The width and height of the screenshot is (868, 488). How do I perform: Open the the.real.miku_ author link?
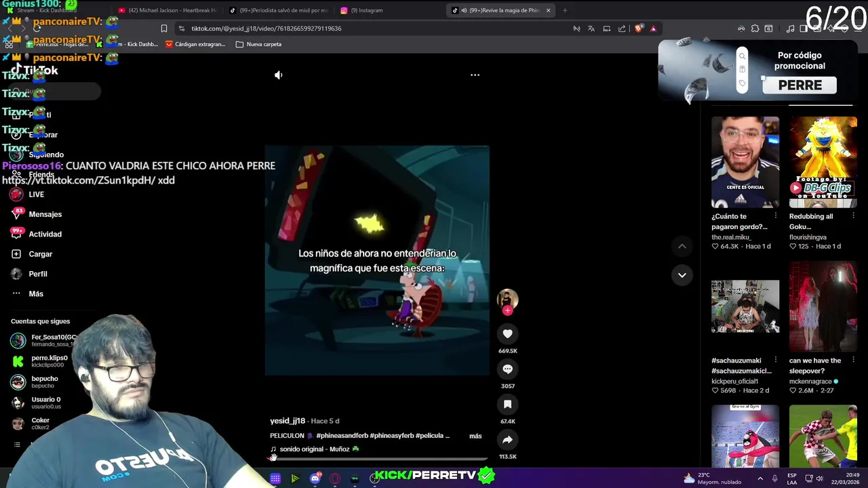click(x=732, y=237)
